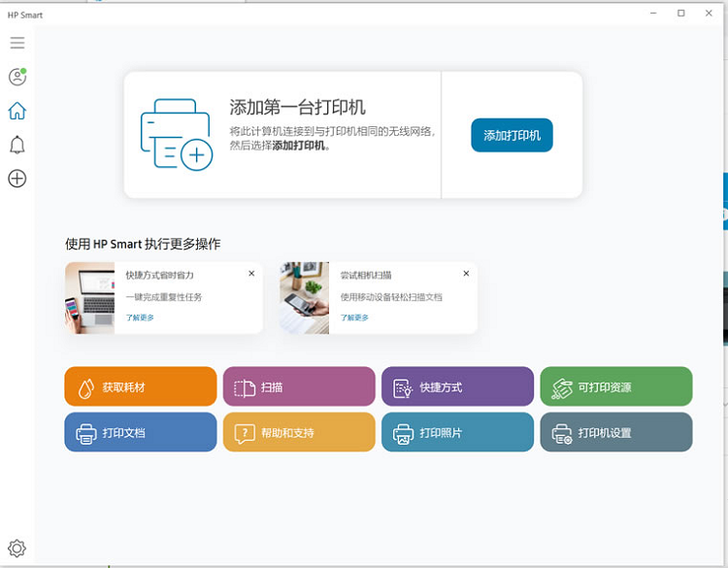
Task: Click the question bubble icon on 帮助和支持
Action: 245,434
